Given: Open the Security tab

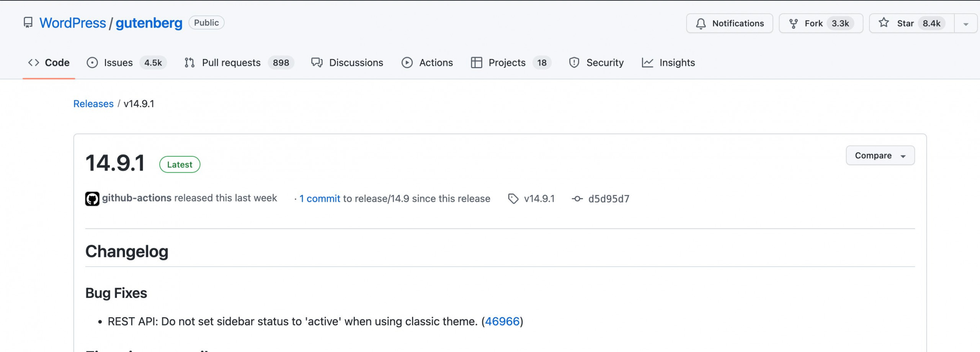Looking at the screenshot, I should [605, 62].
